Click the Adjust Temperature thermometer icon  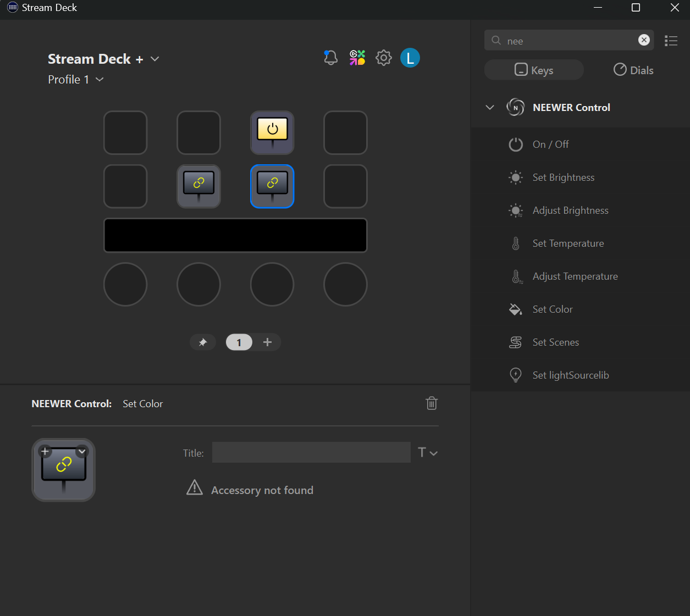point(516,276)
